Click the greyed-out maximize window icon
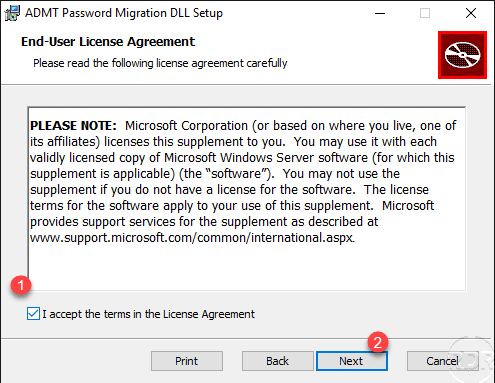The height and width of the screenshot is (383, 495). click(425, 13)
